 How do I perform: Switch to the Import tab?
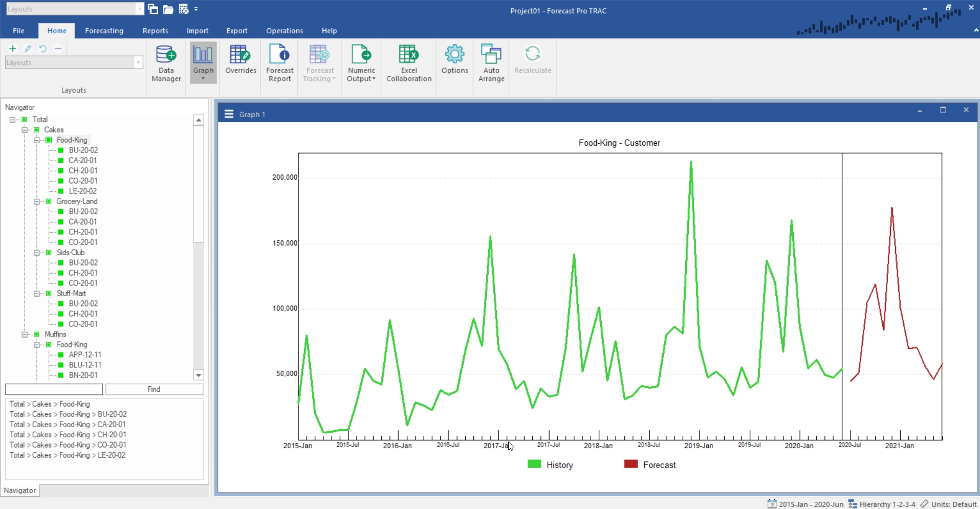pyautogui.click(x=197, y=31)
